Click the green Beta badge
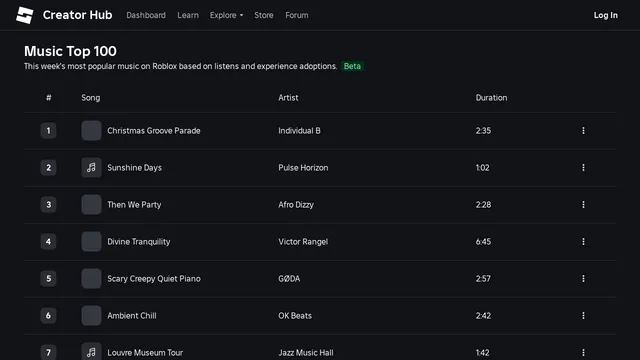Screen dimensions: 640x360 click(x=352, y=66)
